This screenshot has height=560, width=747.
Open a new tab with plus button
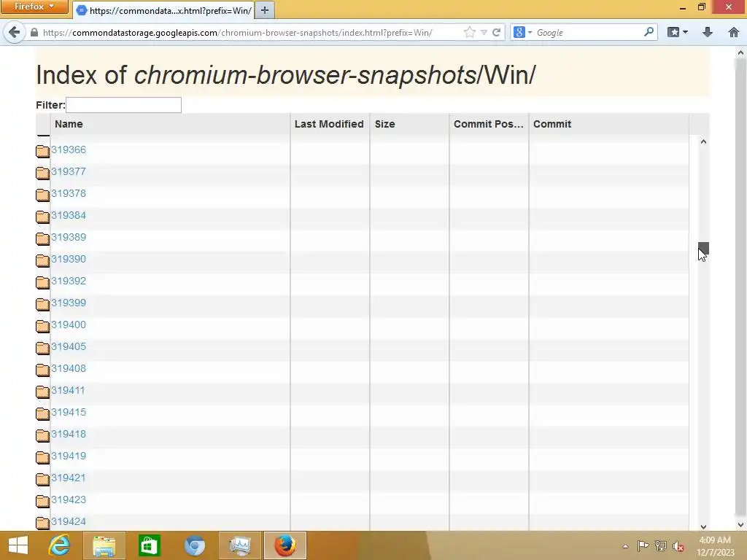pyautogui.click(x=264, y=10)
